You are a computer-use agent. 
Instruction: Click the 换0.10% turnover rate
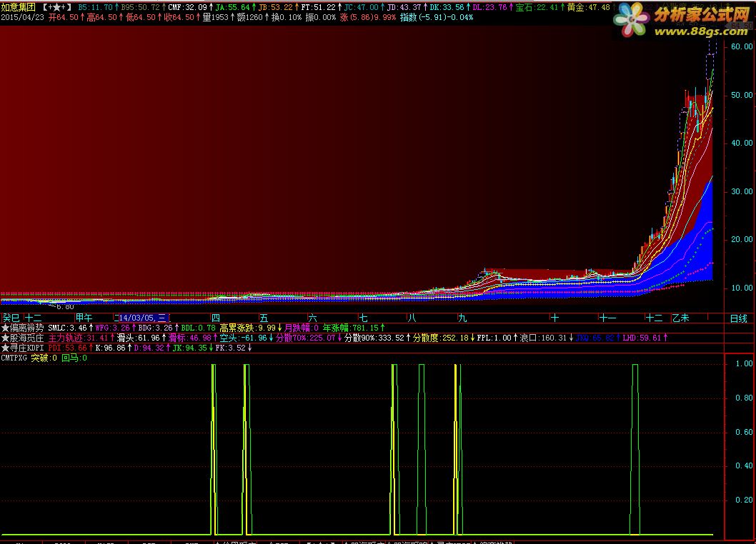coord(287,17)
